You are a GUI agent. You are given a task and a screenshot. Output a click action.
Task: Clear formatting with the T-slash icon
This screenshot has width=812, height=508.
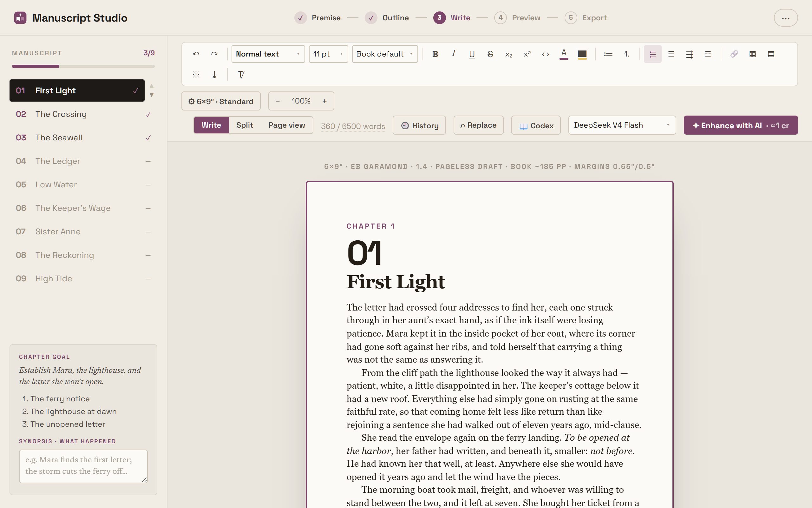click(x=241, y=74)
